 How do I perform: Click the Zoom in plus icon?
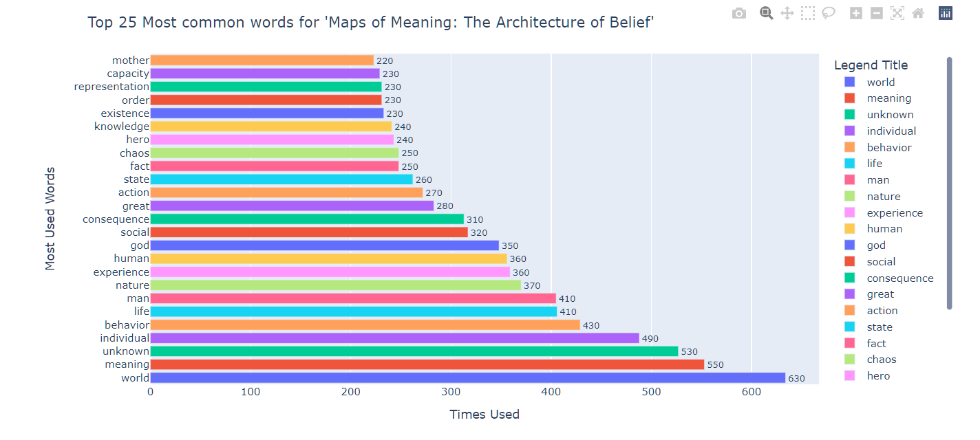(856, 13)
